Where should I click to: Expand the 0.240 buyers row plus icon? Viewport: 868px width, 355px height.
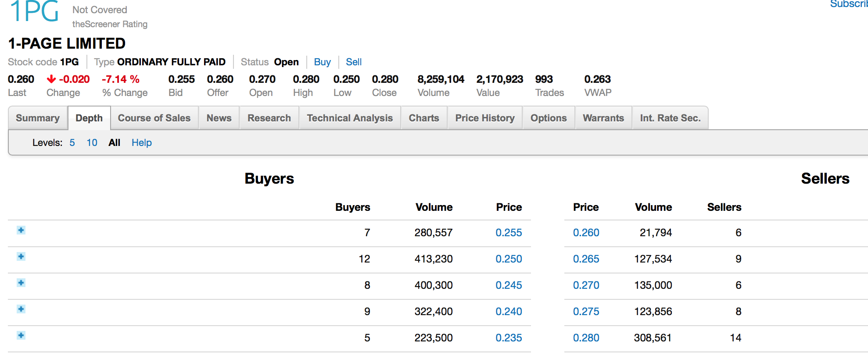point(21,309)
